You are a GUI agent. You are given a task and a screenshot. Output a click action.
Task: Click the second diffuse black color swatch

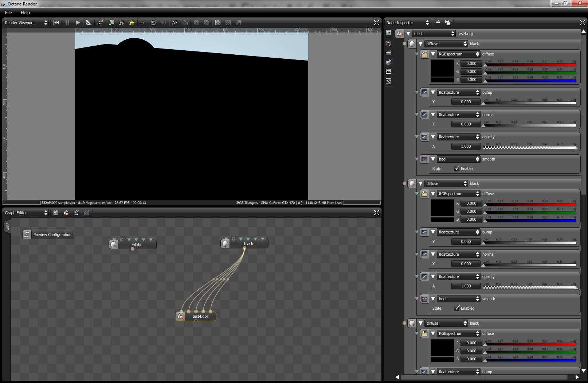442,208
